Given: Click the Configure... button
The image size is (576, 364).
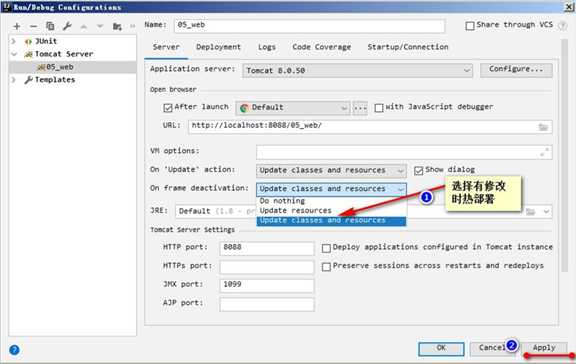Looking at the screenshot, I should point(516,69).
